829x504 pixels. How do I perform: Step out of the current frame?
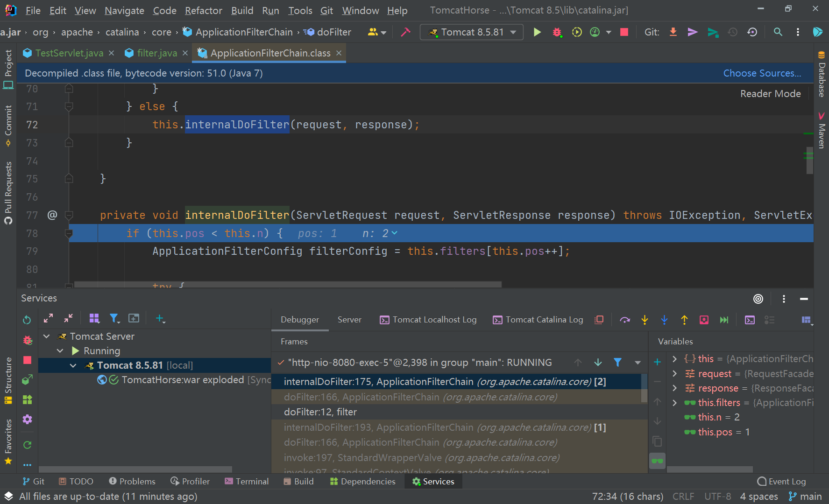(684, 320)
